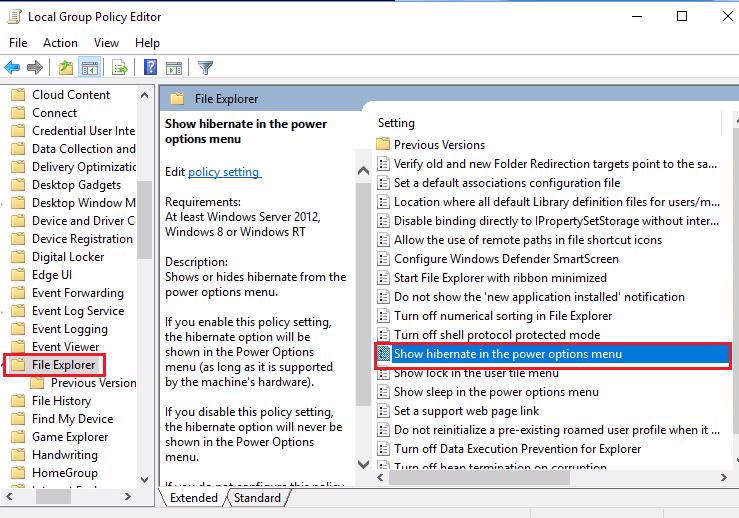Click scroll-up arrow of the tree pane scrollbar
The image size is (739, 518).
(x=145, y=93)
